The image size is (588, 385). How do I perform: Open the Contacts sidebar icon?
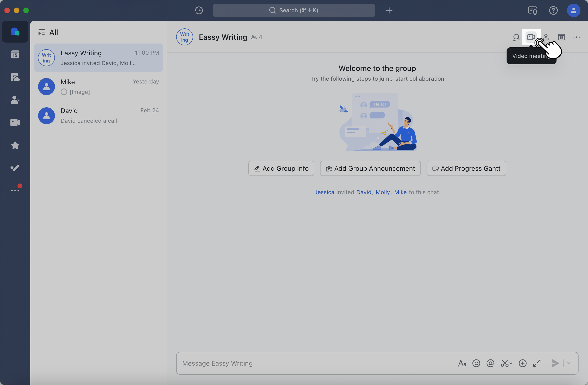tap(15, 100)
